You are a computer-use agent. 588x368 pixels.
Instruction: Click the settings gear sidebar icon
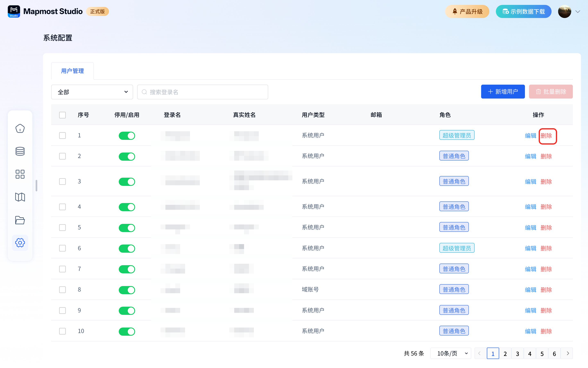click(x=20, y=243)
